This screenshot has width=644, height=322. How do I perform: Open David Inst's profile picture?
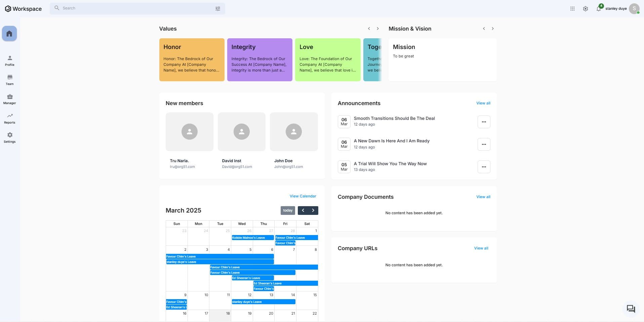[242, 132]
